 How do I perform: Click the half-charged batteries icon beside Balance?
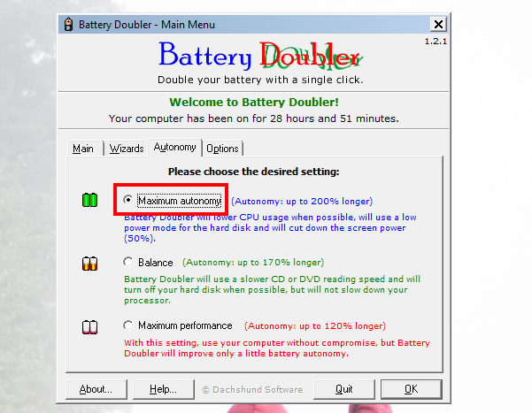pos(90,264)
